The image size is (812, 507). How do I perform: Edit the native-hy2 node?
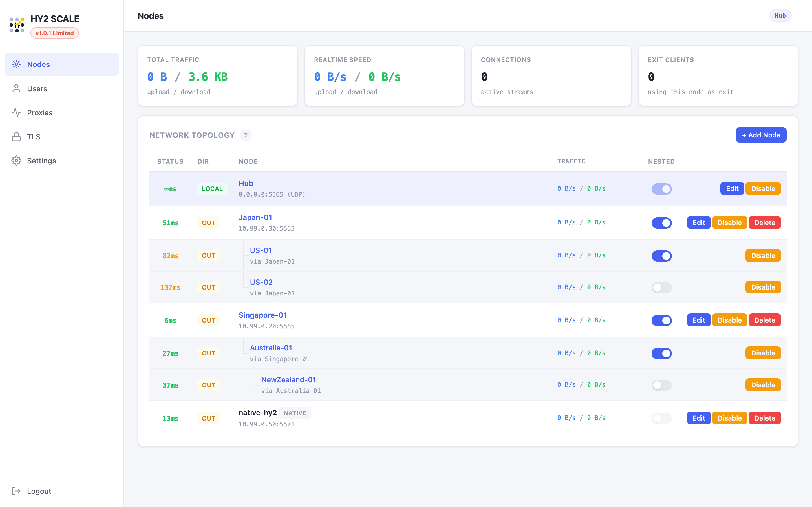(x=699, y=418)
